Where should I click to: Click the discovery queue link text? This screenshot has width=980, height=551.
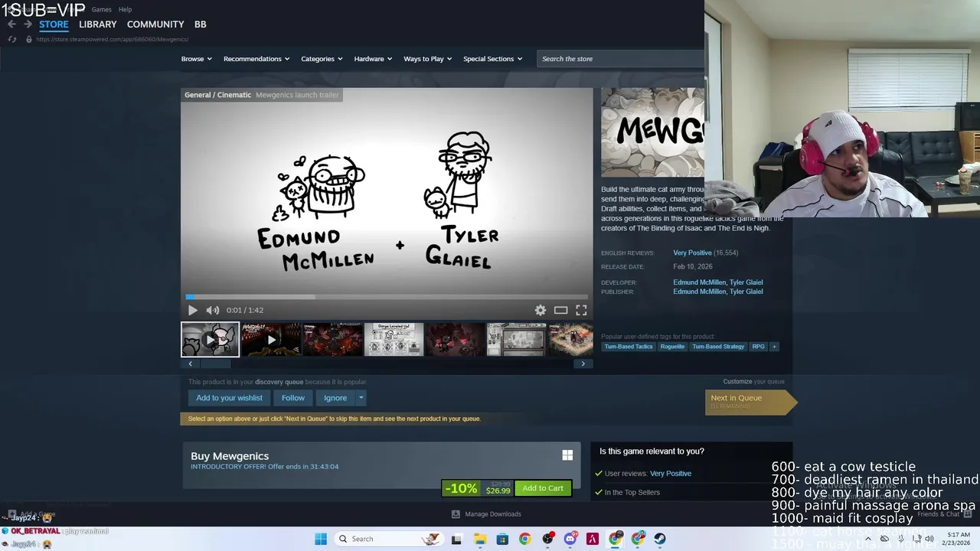click(x=279, y=381)
